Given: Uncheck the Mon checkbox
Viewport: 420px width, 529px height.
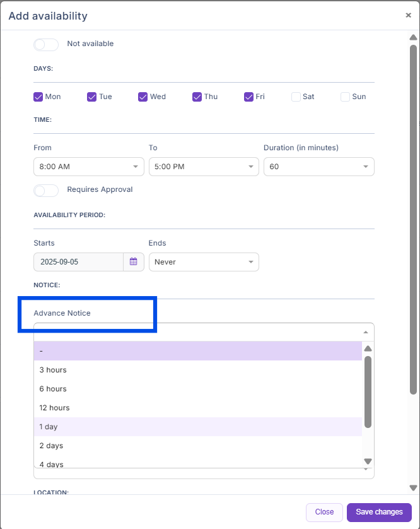Looking at the screenshot, I should tap(38, 97).
